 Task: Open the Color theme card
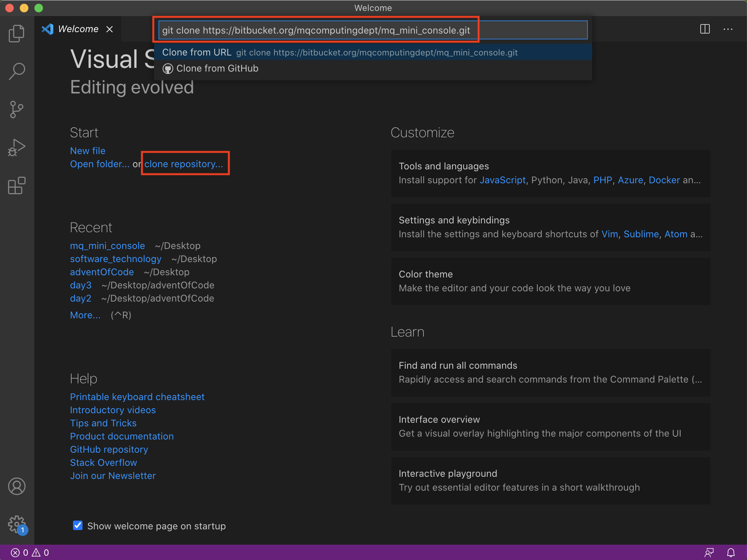(x=551, y=281)
